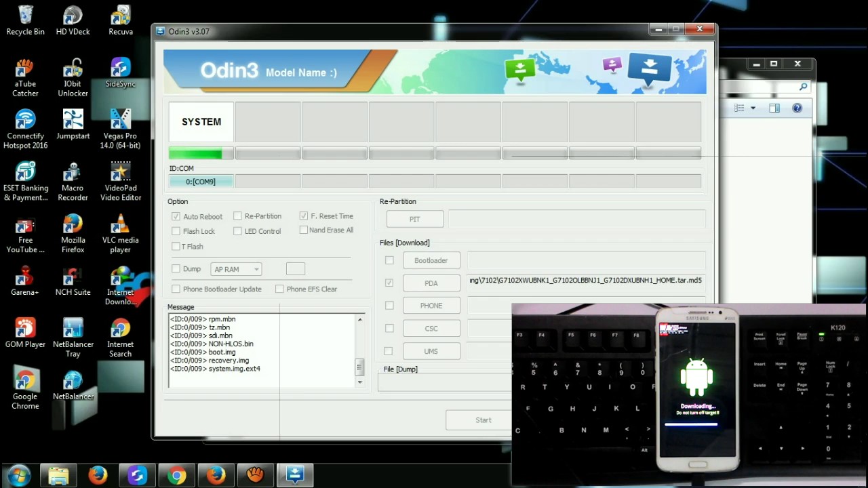Open NetBalancer Tray desktop icon
The image size is (868, 488).
coord(73,338)
